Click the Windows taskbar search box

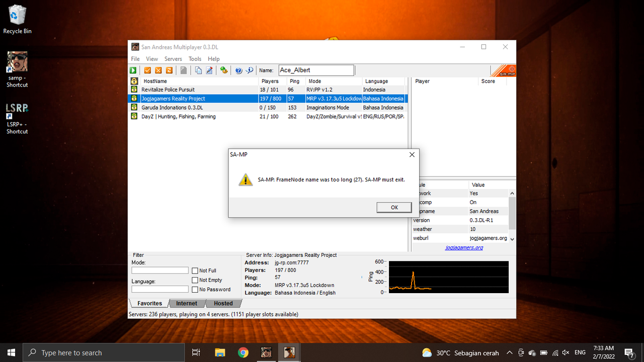click(104, 352)
